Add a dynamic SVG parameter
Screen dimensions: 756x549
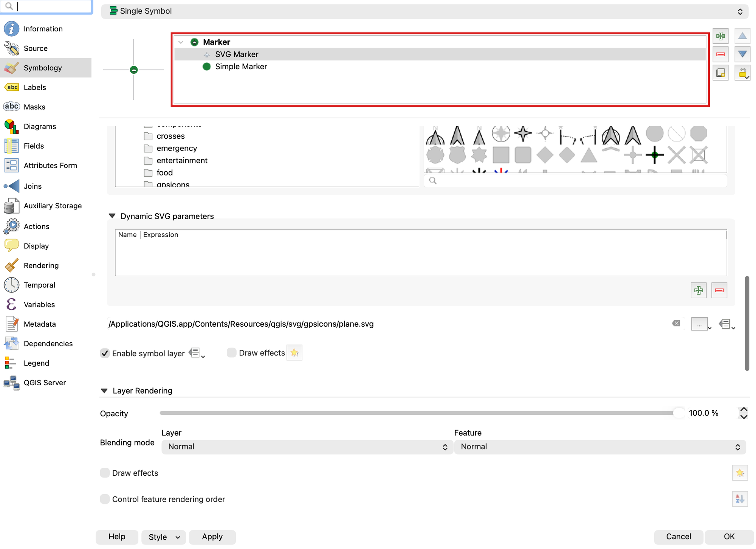pyautogui.click(x=699, y=290)
